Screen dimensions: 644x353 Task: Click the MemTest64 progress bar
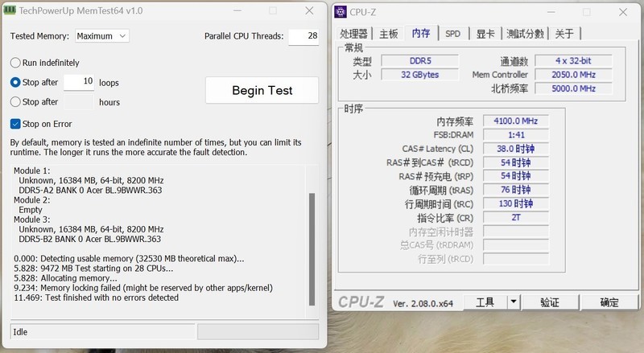[x=258, y=331]
